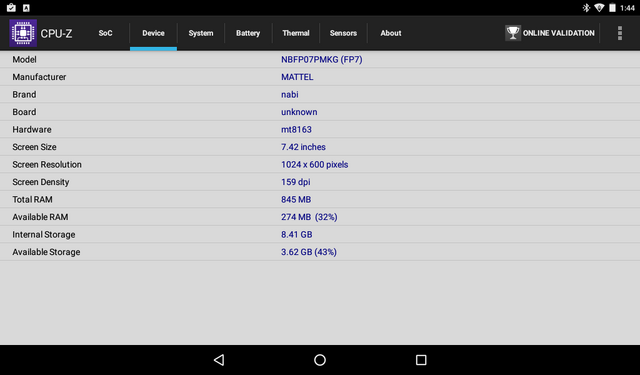The height and width of the screenshot is (375, 640).
Task: Select the mt8163 hardware value
Action: [296, 130]
